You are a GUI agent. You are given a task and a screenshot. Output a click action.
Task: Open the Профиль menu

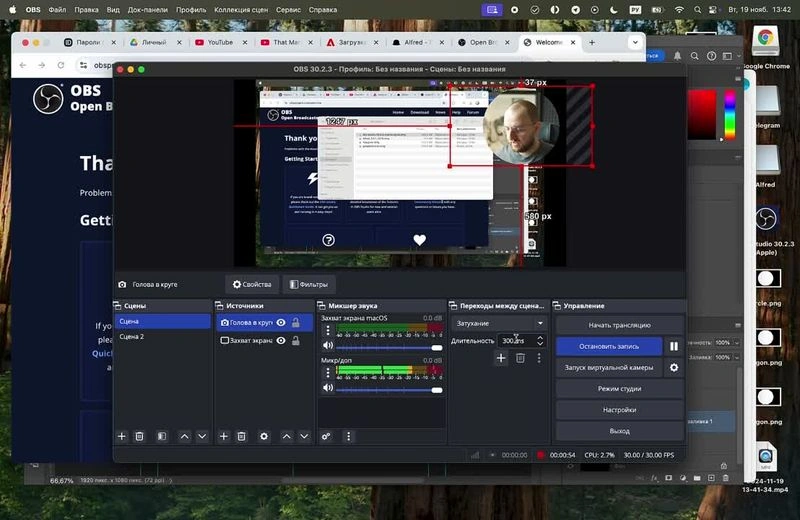(191, 10)
